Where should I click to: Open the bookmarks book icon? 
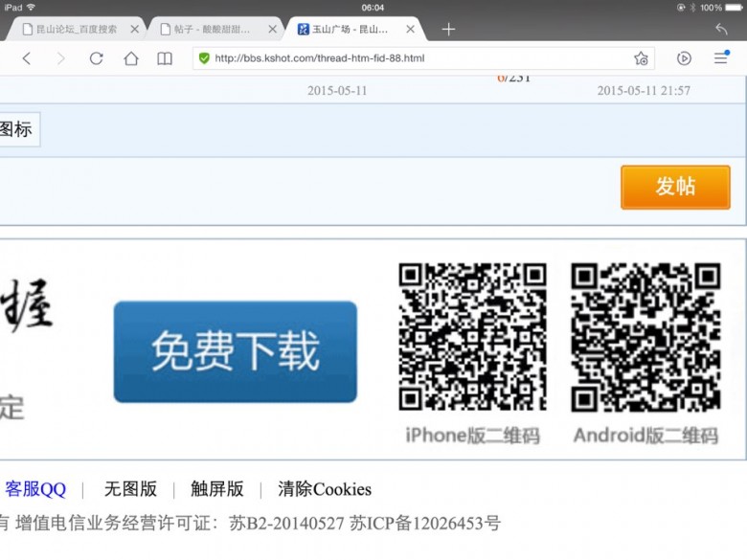coord(165,58)
